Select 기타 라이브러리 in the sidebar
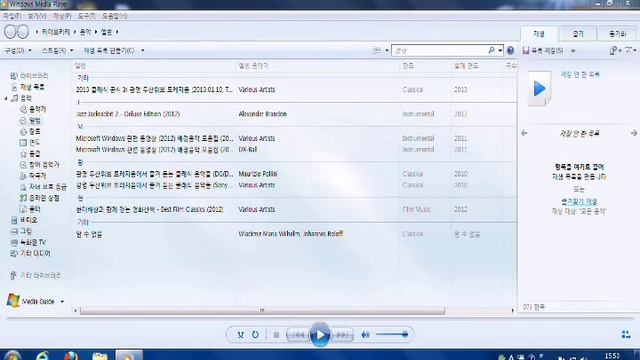Screen dimensions: 640x360 40,276
